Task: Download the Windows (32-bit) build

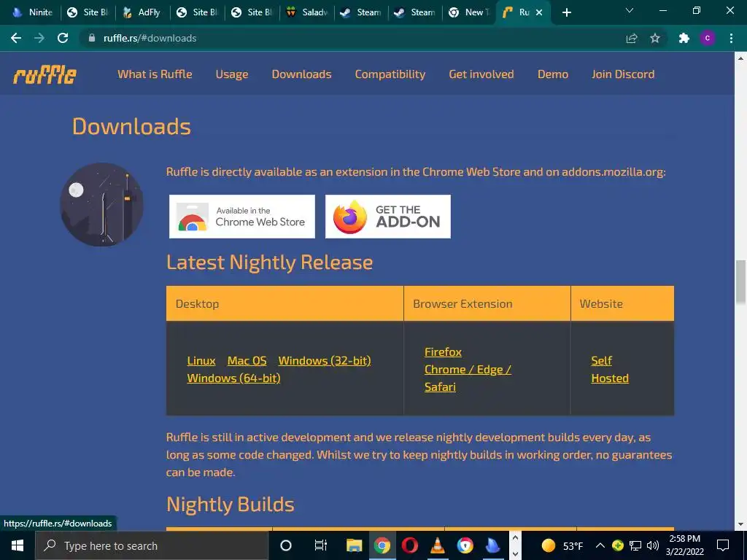Action: tap(325, 361)
